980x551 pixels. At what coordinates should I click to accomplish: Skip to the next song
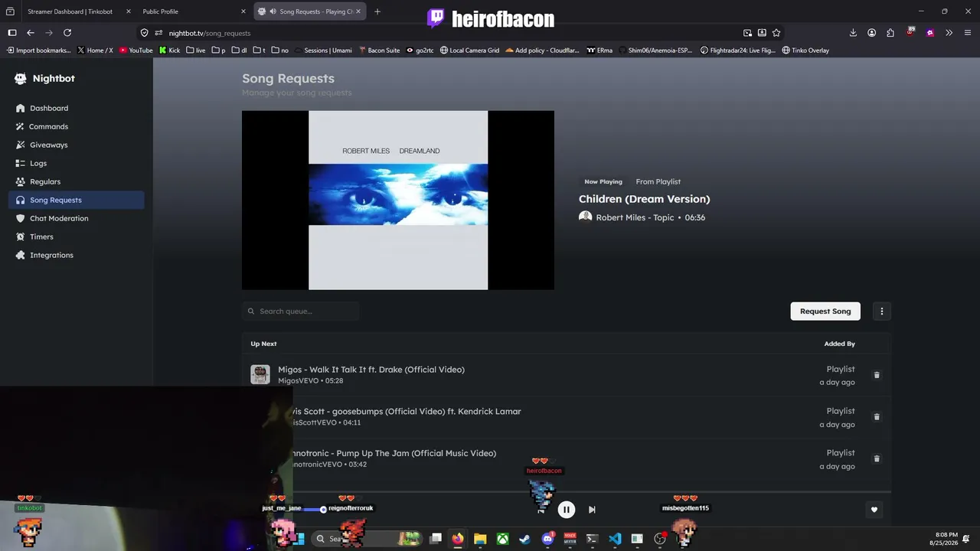tap(592, 510)
